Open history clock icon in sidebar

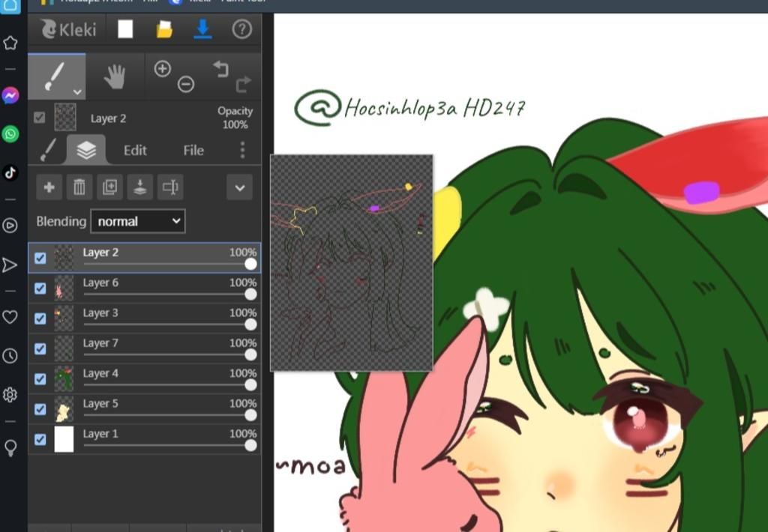click(x=10, y=356)
